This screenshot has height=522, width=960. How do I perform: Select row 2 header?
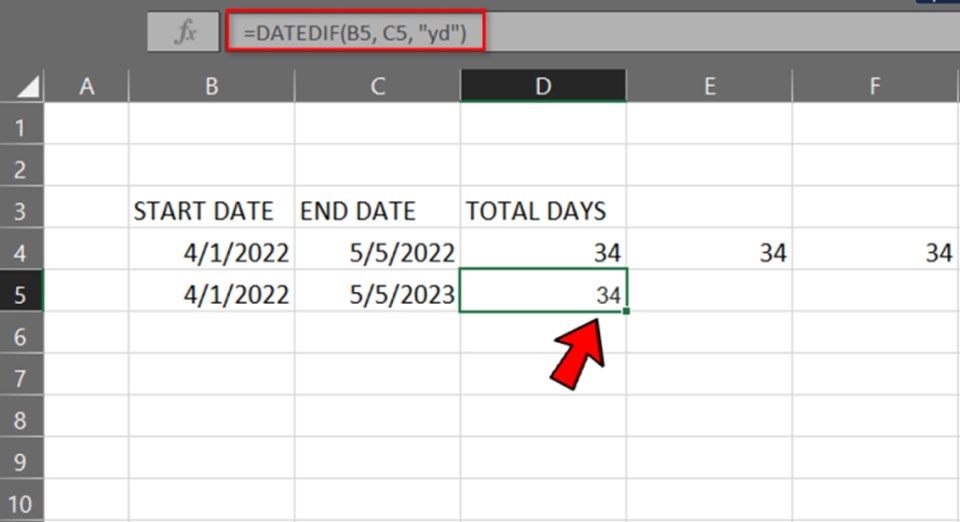click(21, 170)
